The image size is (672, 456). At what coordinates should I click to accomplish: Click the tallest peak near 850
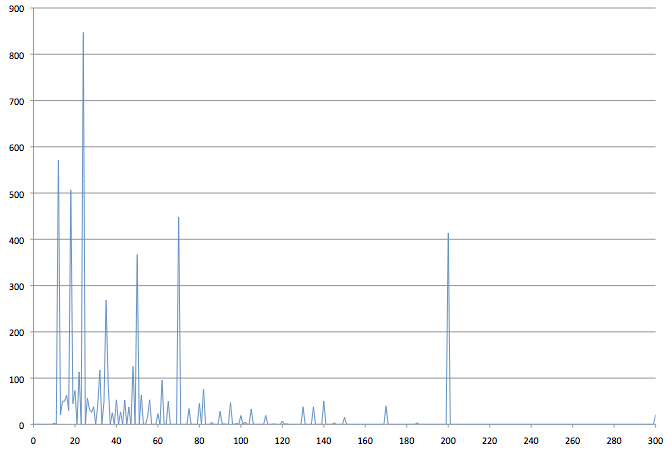[x=83, y=33]
